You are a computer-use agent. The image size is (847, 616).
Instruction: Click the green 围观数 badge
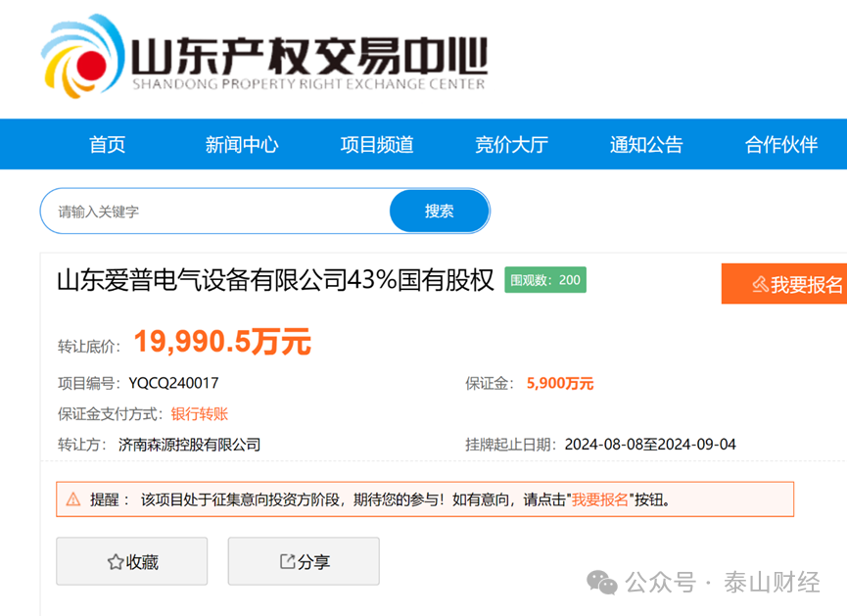click(543, 280)
